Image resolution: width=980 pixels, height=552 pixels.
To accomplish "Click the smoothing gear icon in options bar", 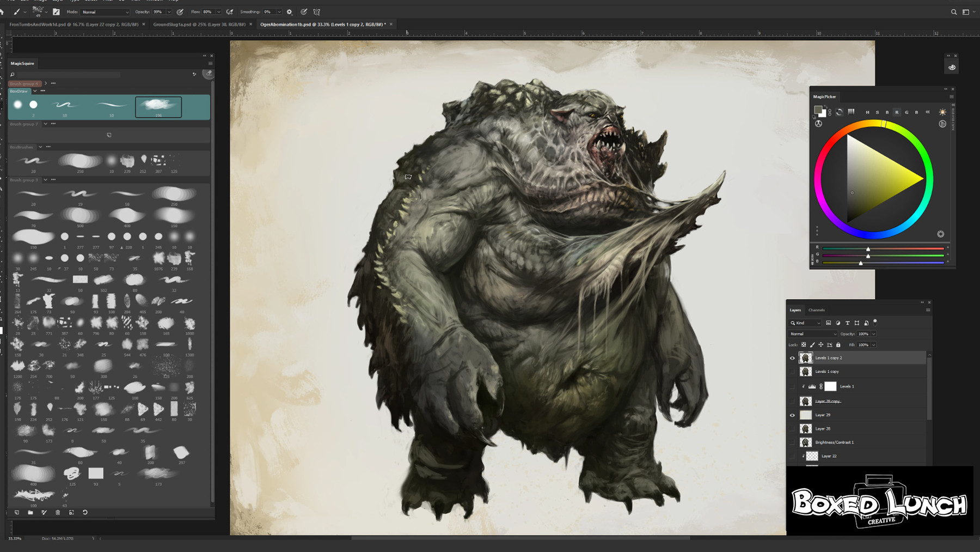I will pos(289,11).
